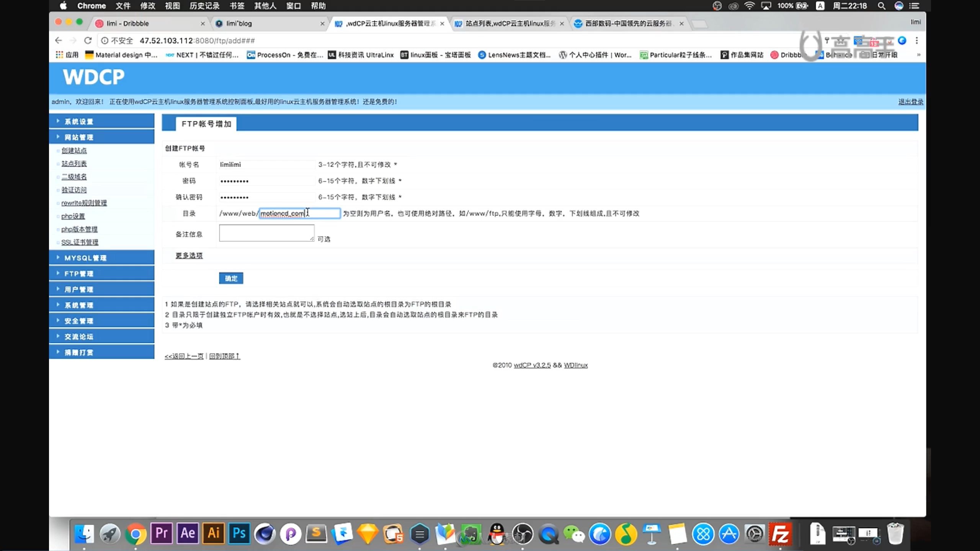Click 确定 submit button
Screen dimensions: 980x551
coord(231,278)
